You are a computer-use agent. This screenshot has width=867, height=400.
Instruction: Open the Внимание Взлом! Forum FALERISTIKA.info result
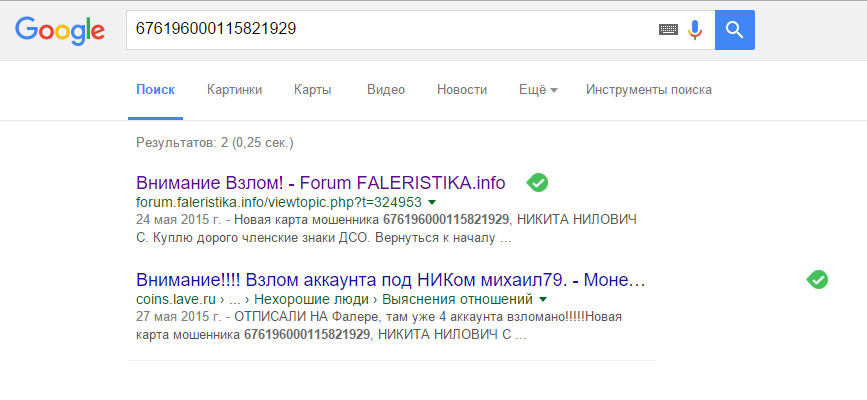pos(320,183)
